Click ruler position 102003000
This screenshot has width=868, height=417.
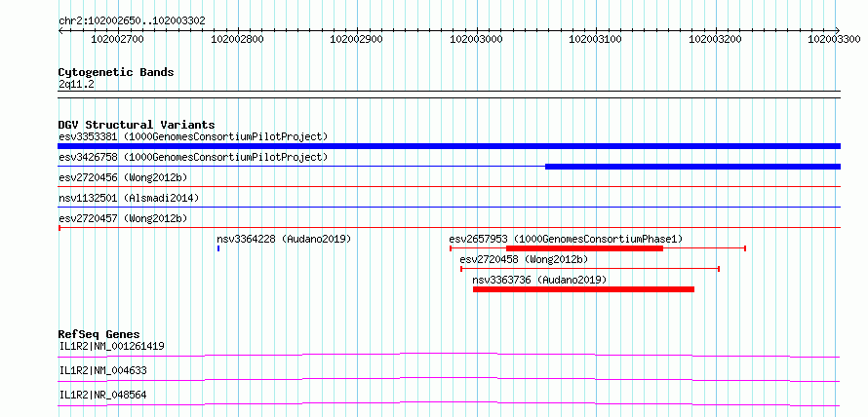(x=476, y=39)
